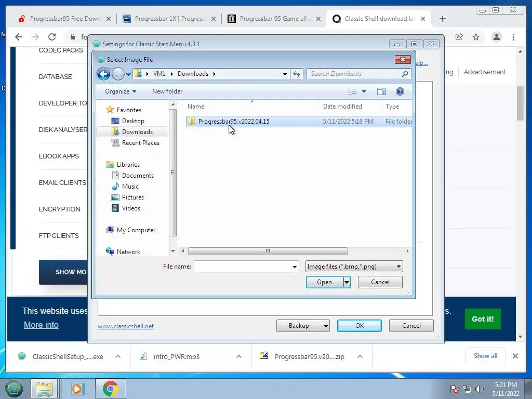Cancel the Select Image File dialog
This screenshot has width=532, height=399.
click(x=380, y=282)
